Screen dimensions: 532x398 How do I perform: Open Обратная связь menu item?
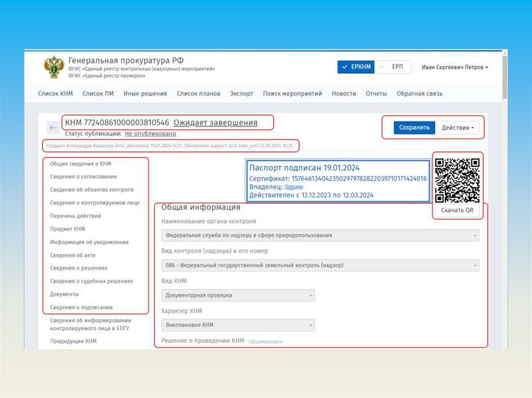pyautogui.click(x=419, y=93)
